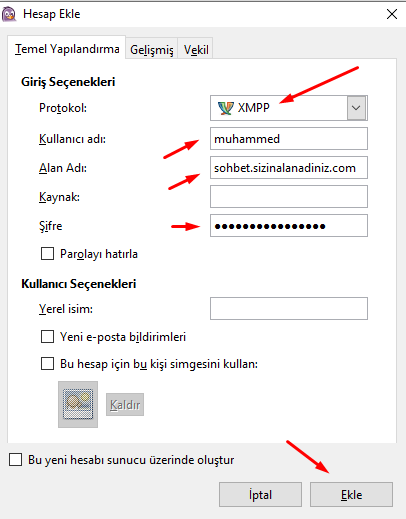Screen dimensions: 406x519
Task: Select the buddy icon image placeholder
Action: (x=78, y=404)
